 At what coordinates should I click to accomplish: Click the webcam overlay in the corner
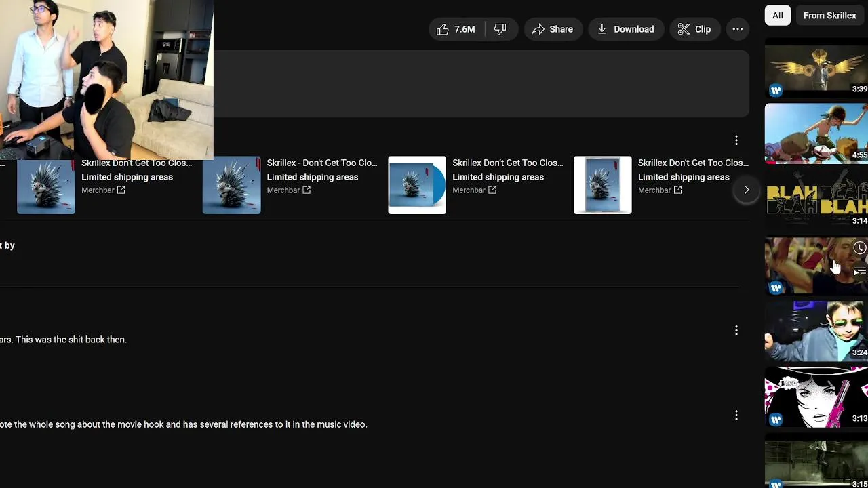[x=106, y=80]
